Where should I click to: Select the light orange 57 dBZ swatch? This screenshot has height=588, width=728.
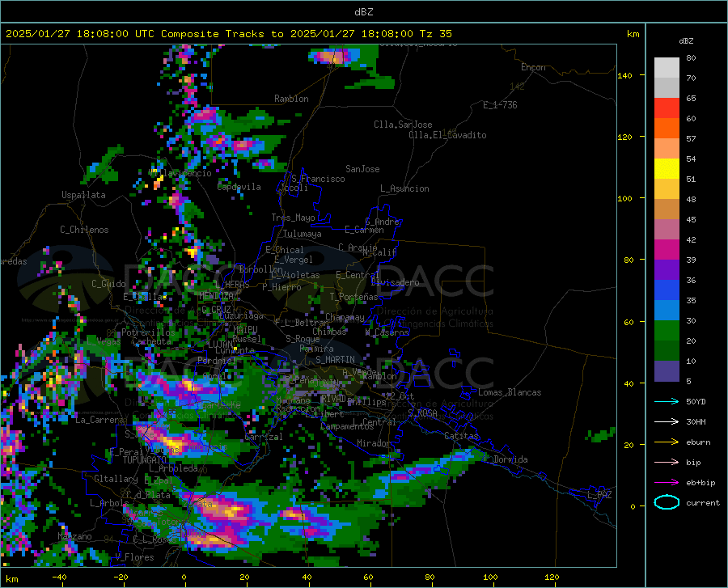pos(667,149)
